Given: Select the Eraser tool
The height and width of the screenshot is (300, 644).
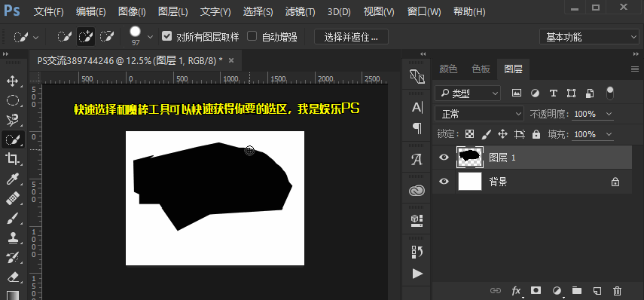Looking at the screenshot, I should point(13,277).
